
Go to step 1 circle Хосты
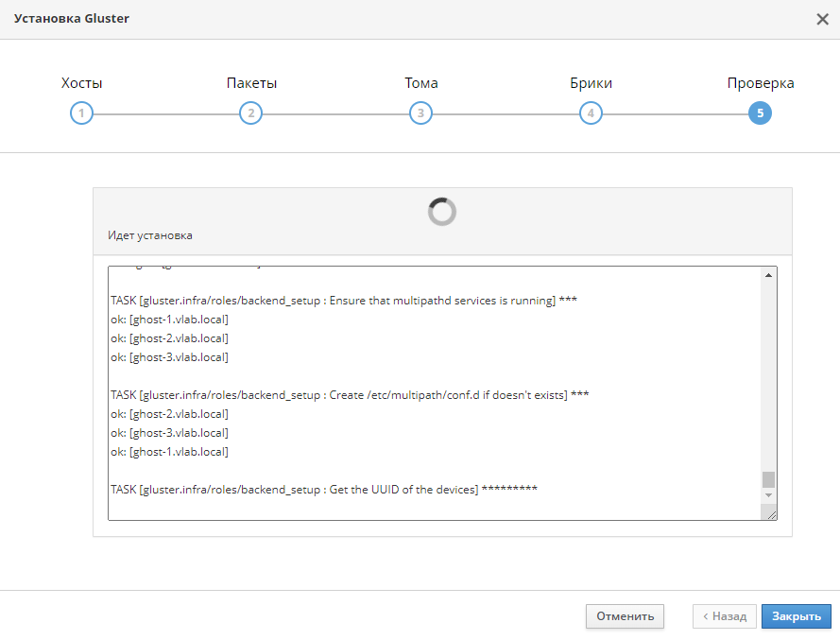tap(81, 113)
